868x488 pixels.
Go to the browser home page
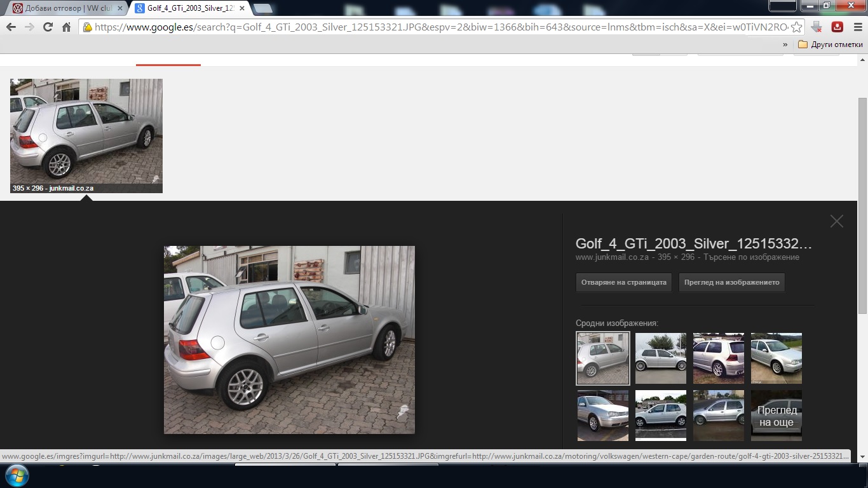66,27
